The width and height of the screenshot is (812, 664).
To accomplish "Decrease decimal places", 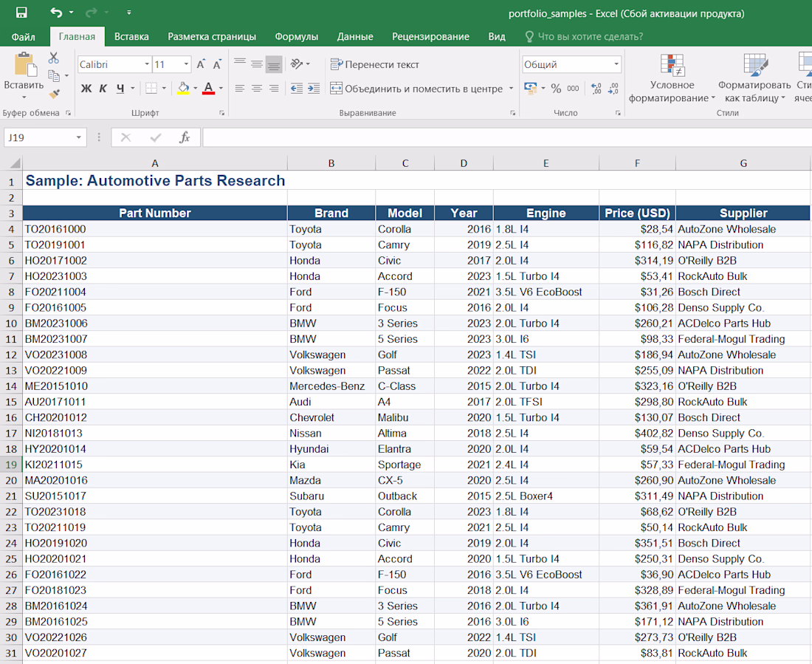I will click(613, 89).
